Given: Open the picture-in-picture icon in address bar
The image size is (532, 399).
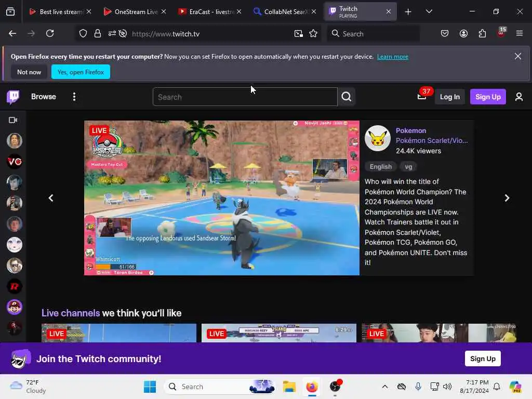Looking at the screenshot, I should [x=299, y=34].
